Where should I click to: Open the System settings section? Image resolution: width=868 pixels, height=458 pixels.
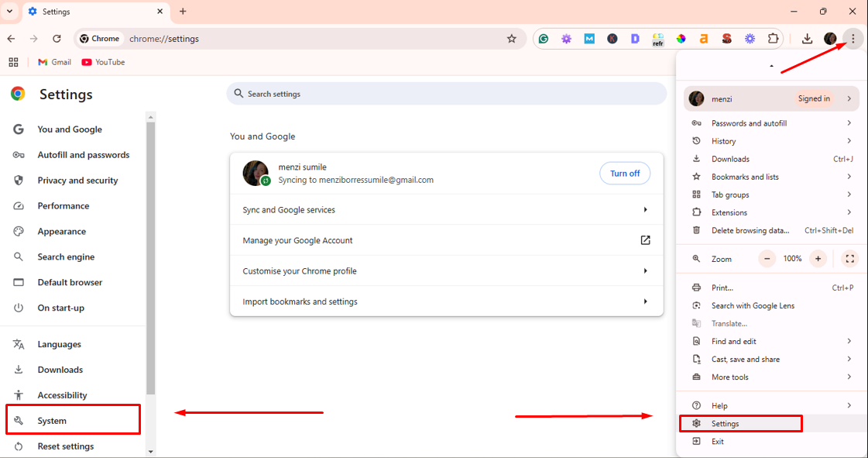pos(52,421)
